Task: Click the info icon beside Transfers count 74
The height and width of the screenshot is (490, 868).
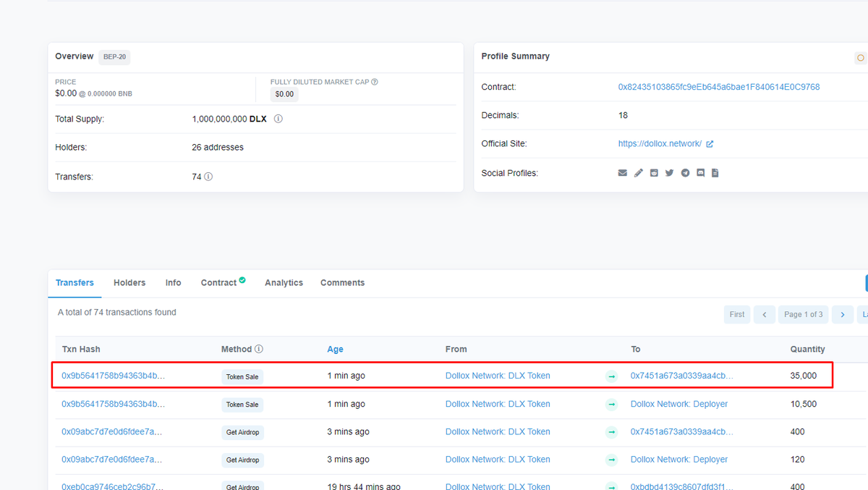Action: 208,177
